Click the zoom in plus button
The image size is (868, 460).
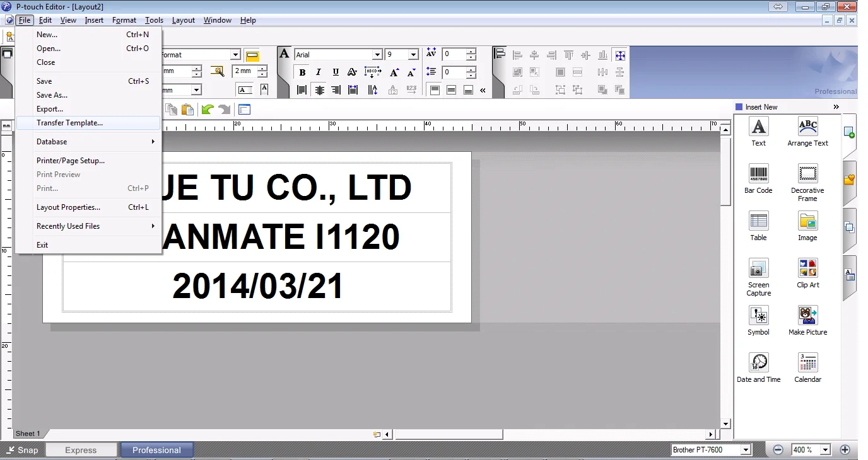pyautogui.click(x=845, y=450)
